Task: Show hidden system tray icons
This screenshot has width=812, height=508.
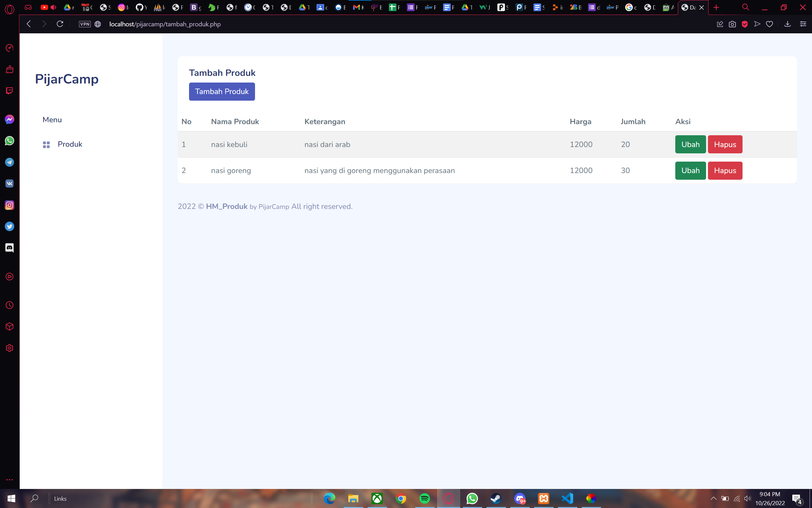Action: (x=713, y=498)
